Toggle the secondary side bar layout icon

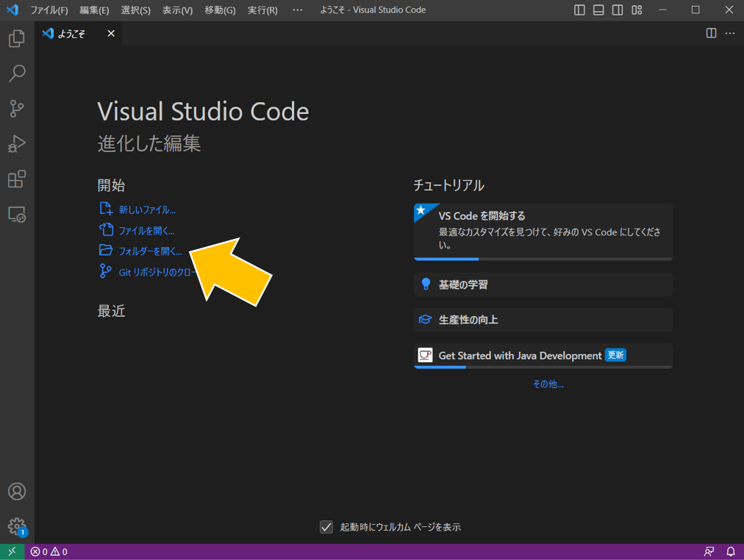point(618,10)
